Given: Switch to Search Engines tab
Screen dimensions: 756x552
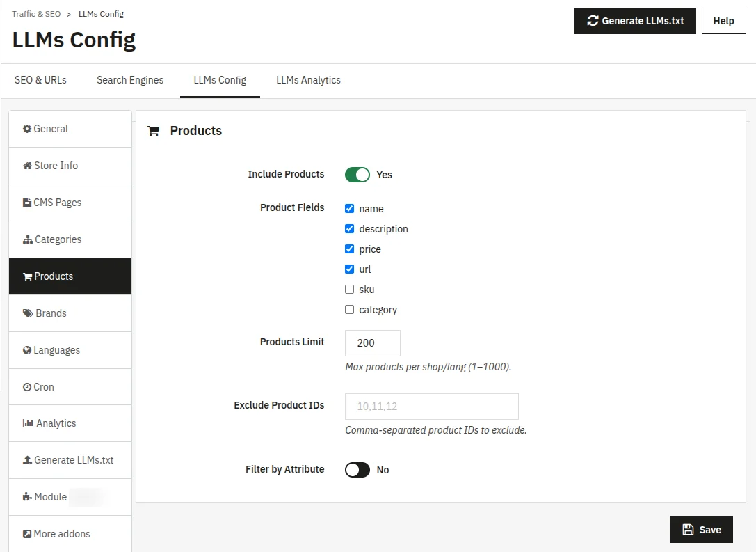Looking at the screenshot, I should tap(130, 80).
